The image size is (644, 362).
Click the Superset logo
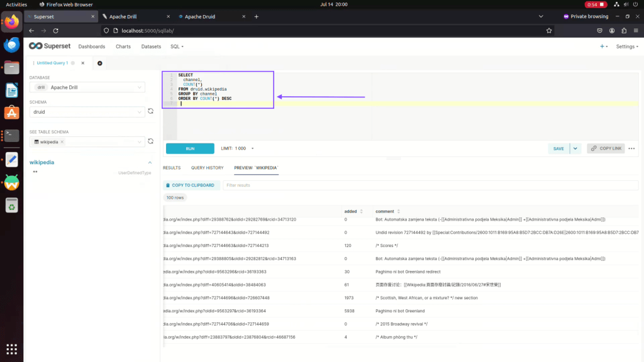tap(50, 46)
